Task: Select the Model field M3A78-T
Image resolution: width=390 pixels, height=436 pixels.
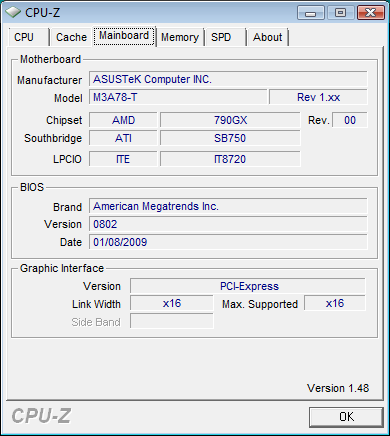Action: point(178,97)
